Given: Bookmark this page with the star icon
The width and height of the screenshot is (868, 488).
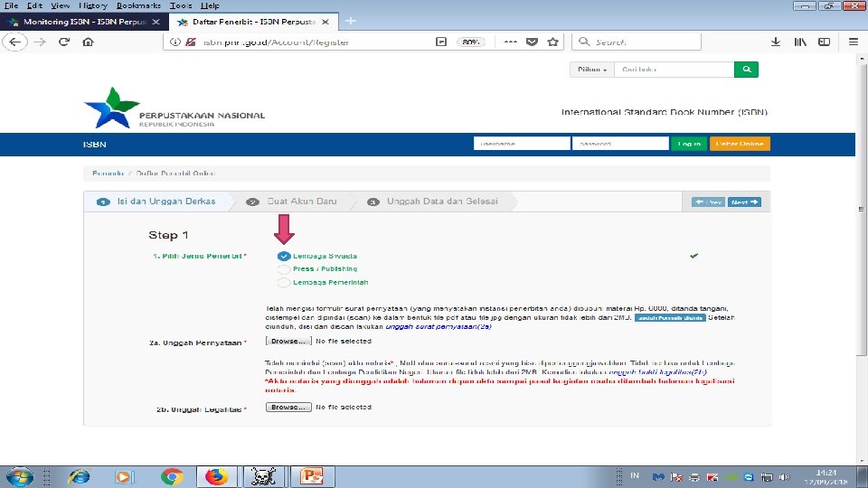Looking at the screenshot, I should click(552, 42).
